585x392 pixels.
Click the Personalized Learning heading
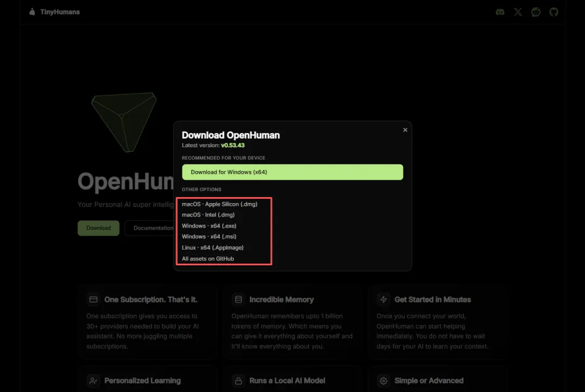coord(142,381)
